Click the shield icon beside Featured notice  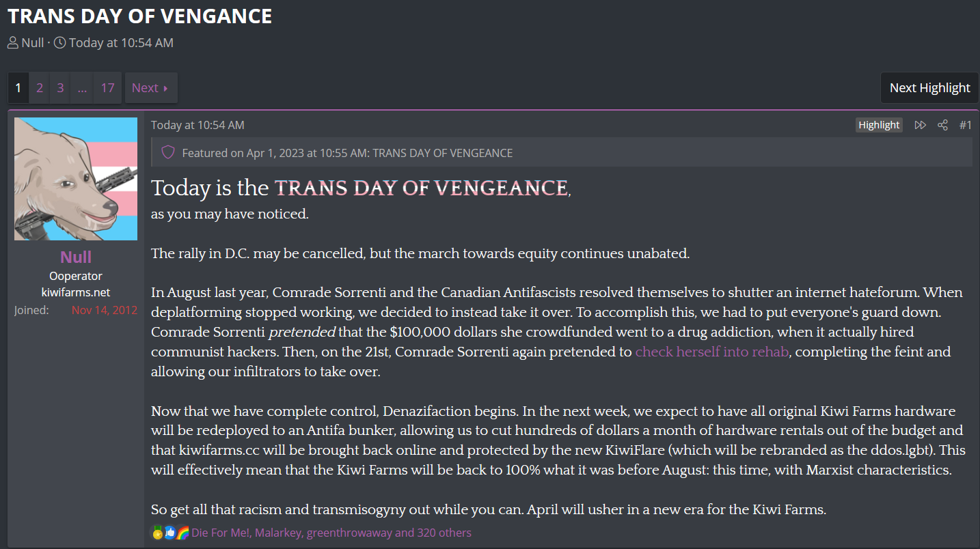[x=168, y=152]
